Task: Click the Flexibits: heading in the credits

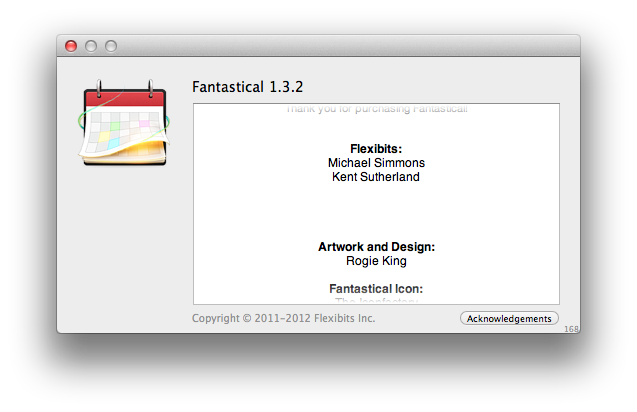Action: click(x=376, y=148)
